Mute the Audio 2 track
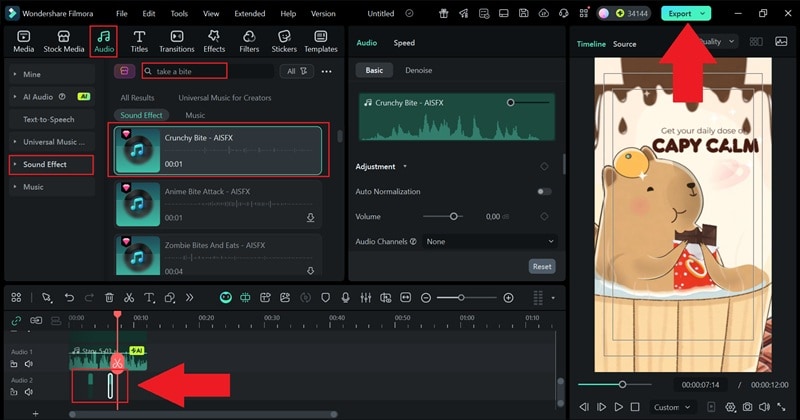The height and width of the screenshot is (420, 800). [x=29, y=392]
